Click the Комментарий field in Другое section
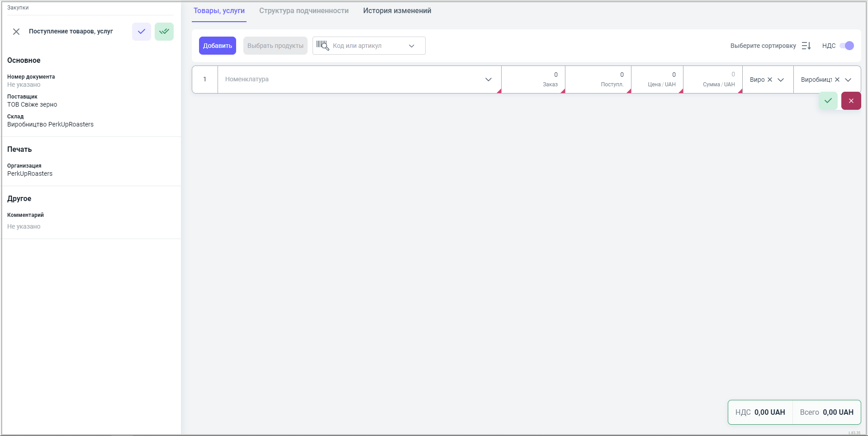This screenshot has height=436, width=868. [x=24, y=226]
